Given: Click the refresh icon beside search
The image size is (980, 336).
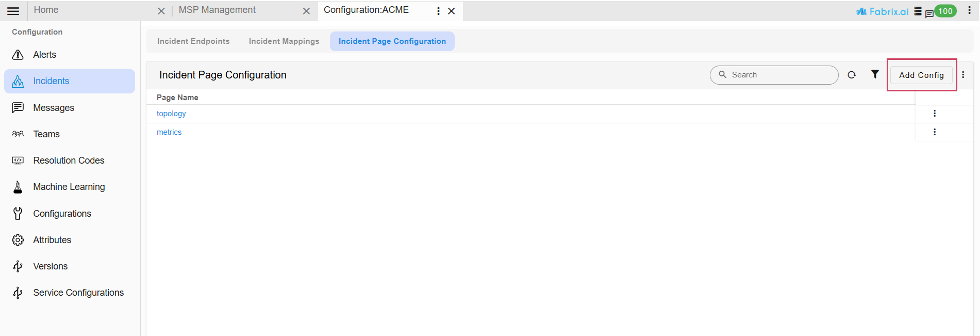Looking at the screenshot, I should click(x=852, y=75).
